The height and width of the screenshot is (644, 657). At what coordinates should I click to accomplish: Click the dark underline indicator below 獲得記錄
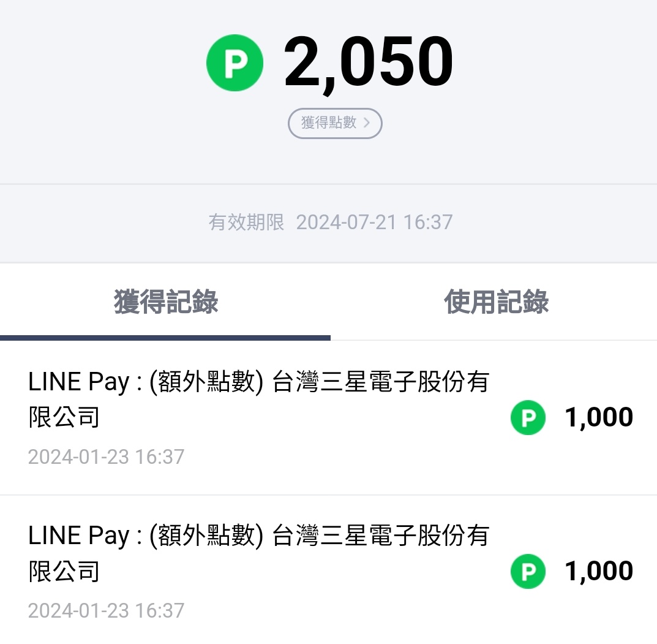pyautogui.click(x=165, y=338)
